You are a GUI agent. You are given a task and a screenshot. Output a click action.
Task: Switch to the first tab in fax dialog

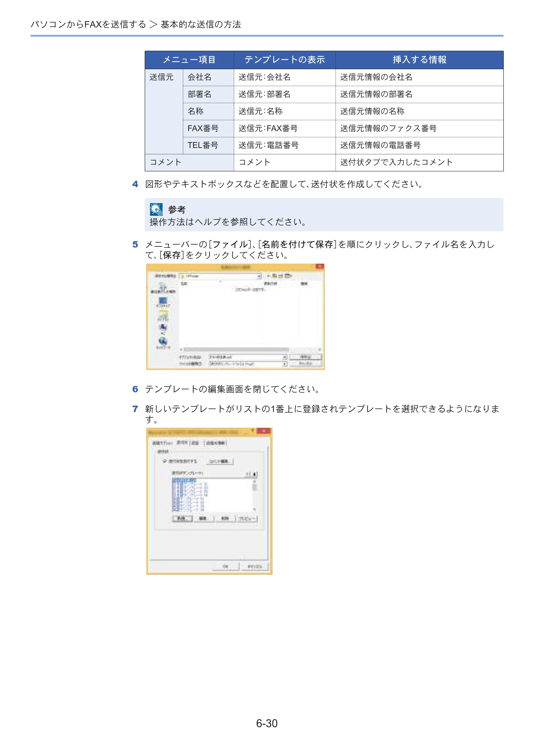pos(163,443)
